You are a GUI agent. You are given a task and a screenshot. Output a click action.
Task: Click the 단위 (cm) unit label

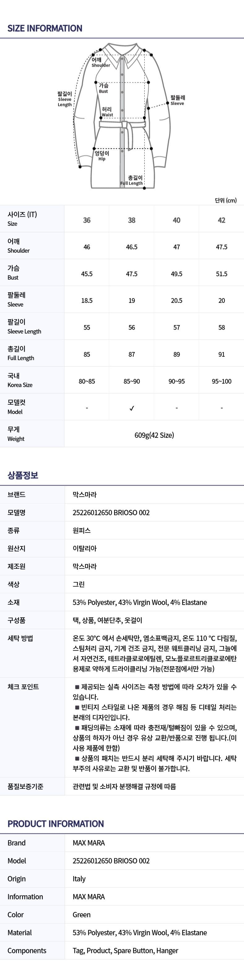(x=226, y=201)
